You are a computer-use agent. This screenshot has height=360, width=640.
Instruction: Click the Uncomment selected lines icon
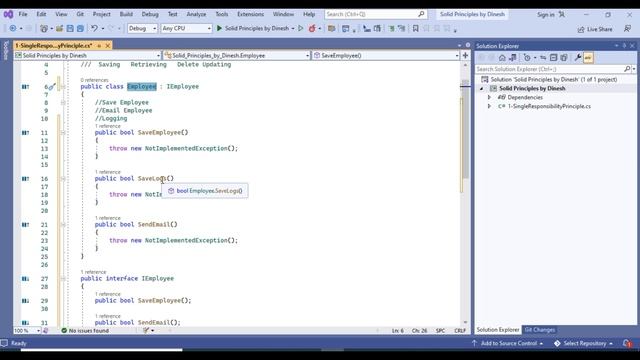[401, 29]
